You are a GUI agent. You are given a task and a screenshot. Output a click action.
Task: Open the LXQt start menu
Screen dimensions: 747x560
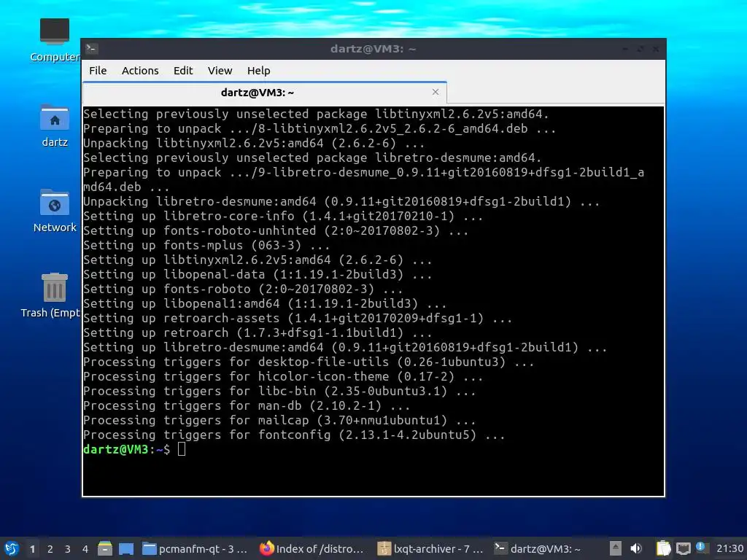coord(12,548)
